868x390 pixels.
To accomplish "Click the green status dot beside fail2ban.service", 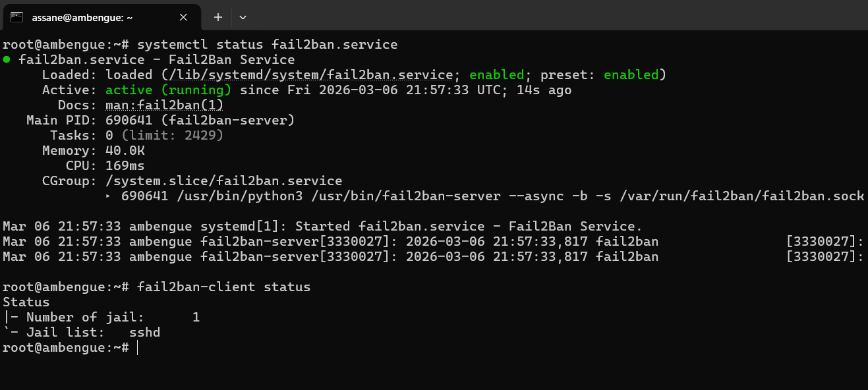I will (7, 60).
